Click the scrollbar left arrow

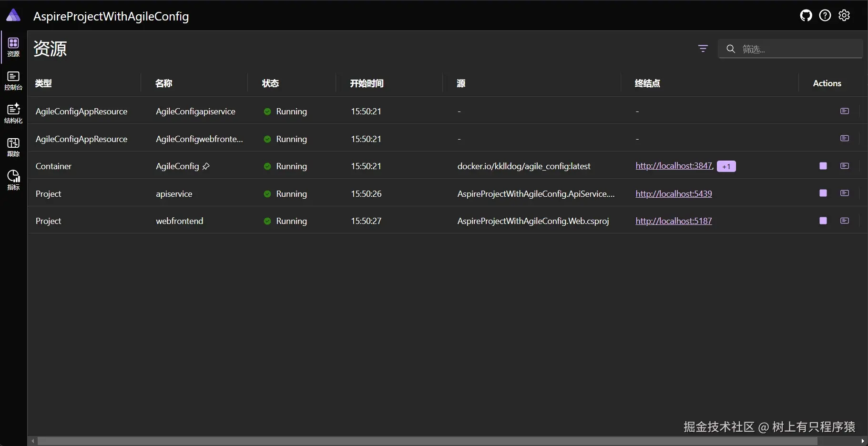point(32,441)
